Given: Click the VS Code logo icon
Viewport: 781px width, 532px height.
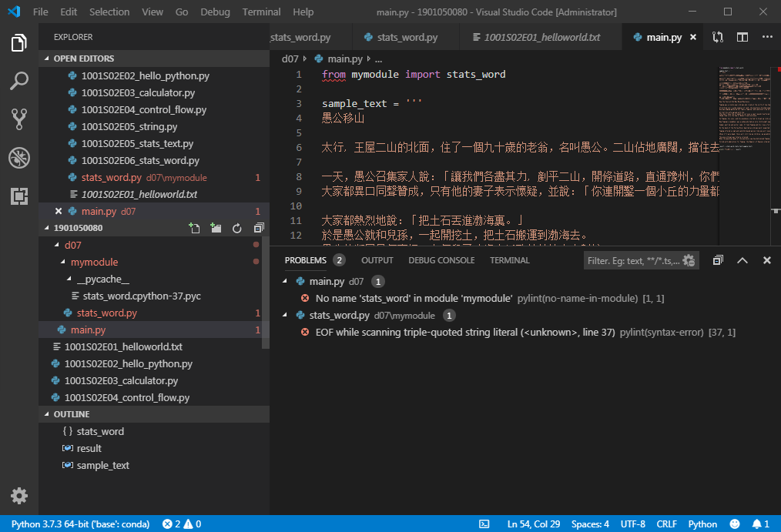Looking at the screenshot, I should (x=14, y=12).
